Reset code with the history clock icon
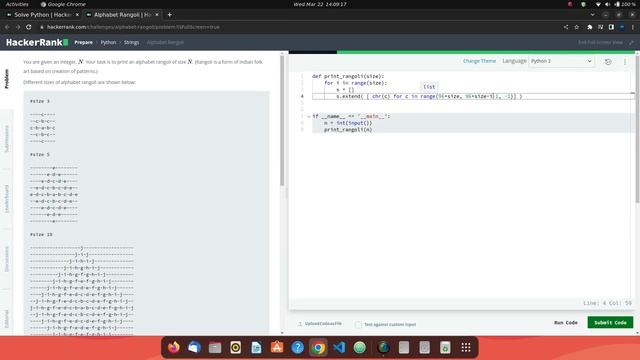This screenshot has height=360, width=640. coord(608,62)
